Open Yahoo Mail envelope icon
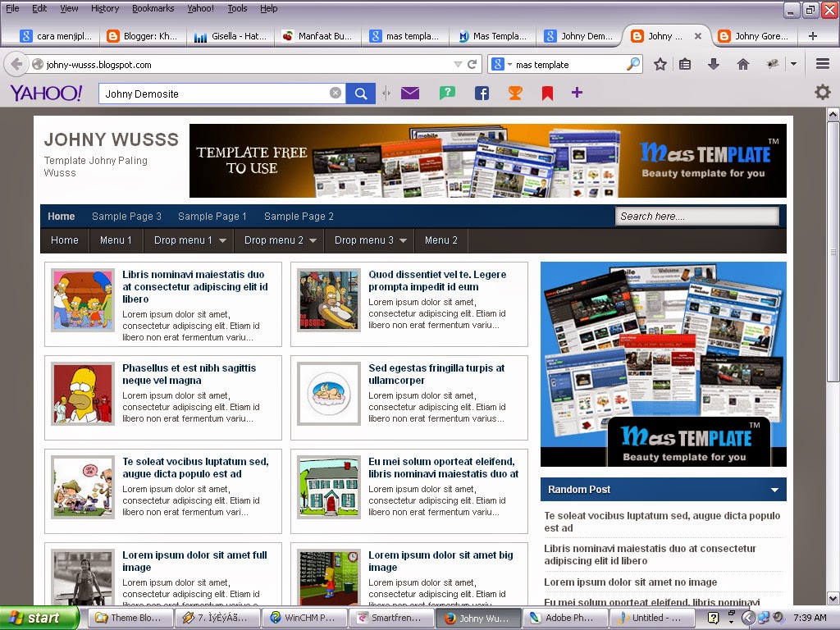Image resolution: width=840 pixels, height=630 pixels. [410, 94]
